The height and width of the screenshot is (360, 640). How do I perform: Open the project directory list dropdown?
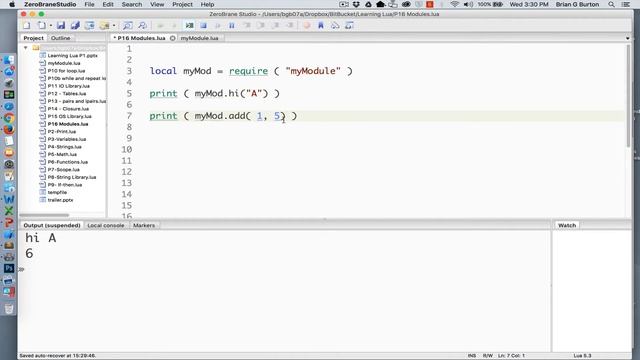click(114, 26)
